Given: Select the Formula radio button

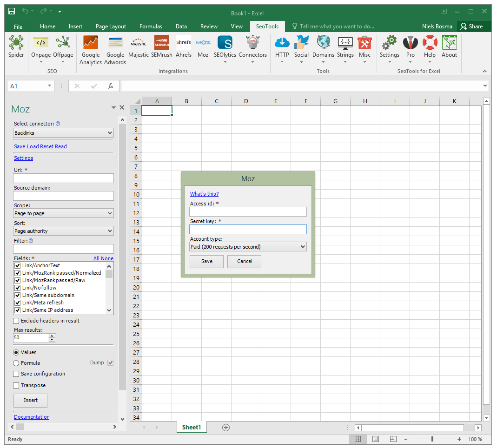Looking at the screenshot, I should (16, 363).
